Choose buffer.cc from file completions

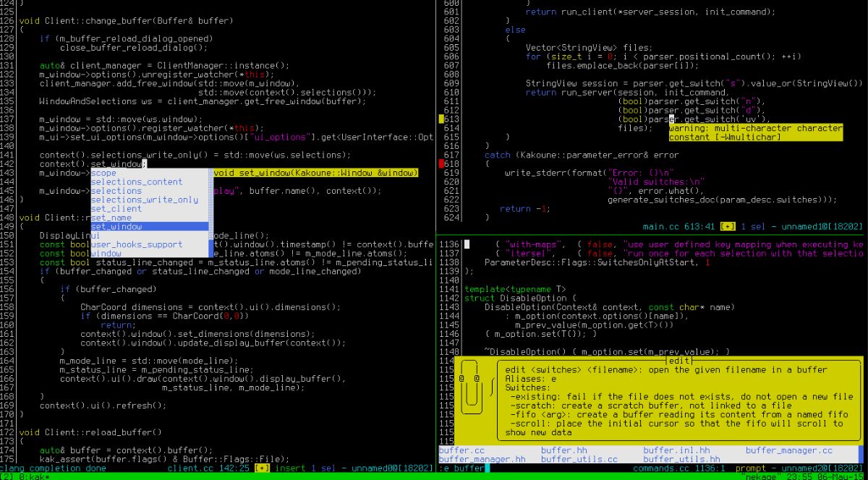(x=461, y=450)
